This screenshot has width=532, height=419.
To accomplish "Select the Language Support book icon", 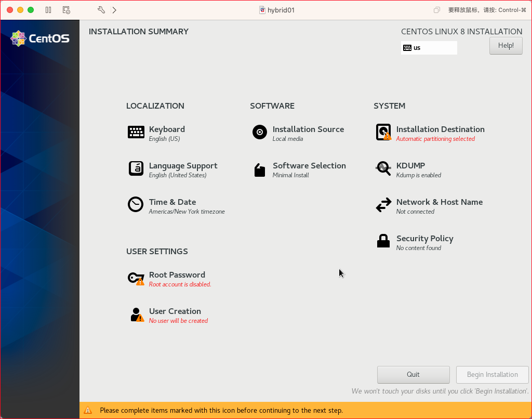I will click(x=136, y=168).
